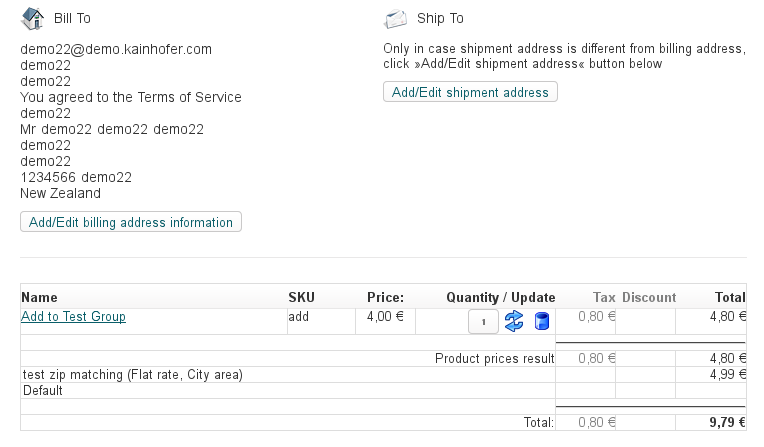
Task: Click the SKU column header
Action: [x=301, y=297]
